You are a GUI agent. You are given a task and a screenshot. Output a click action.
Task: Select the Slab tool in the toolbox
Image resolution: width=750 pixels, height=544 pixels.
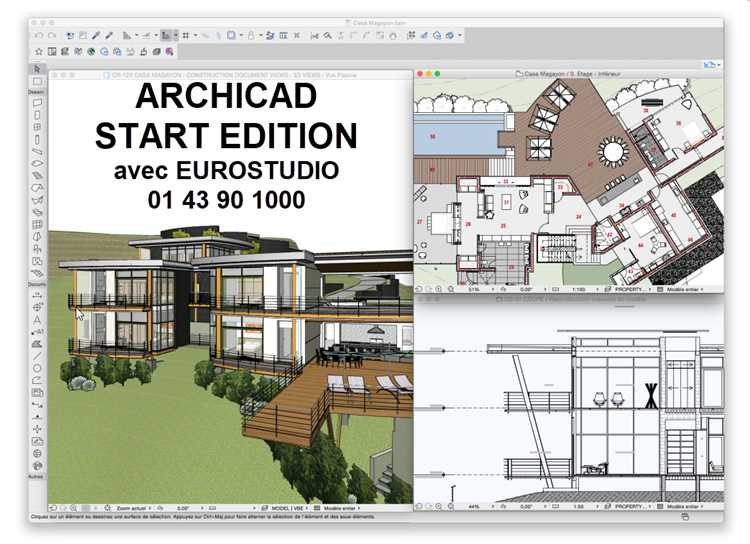pyautogui.click(x=37, y=163)
